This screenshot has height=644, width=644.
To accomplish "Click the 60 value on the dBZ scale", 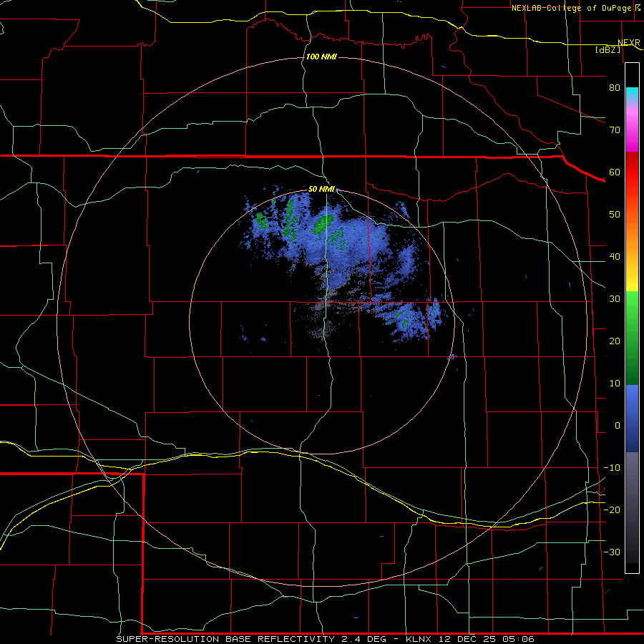I will point(615,172).
